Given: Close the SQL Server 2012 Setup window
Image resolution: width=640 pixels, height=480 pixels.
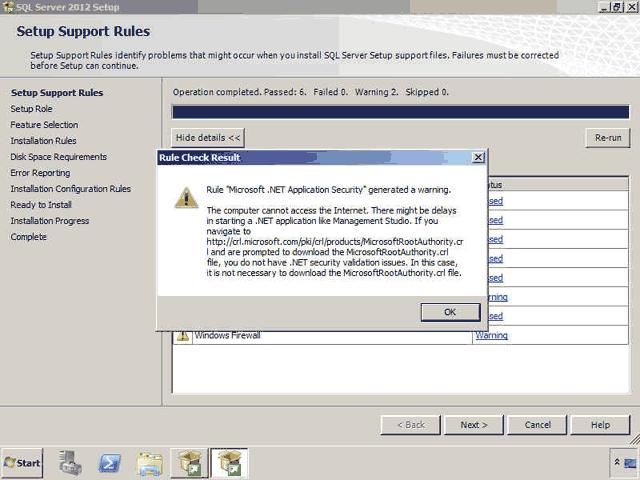Looking at the screenshot, I should coord(631,7).
